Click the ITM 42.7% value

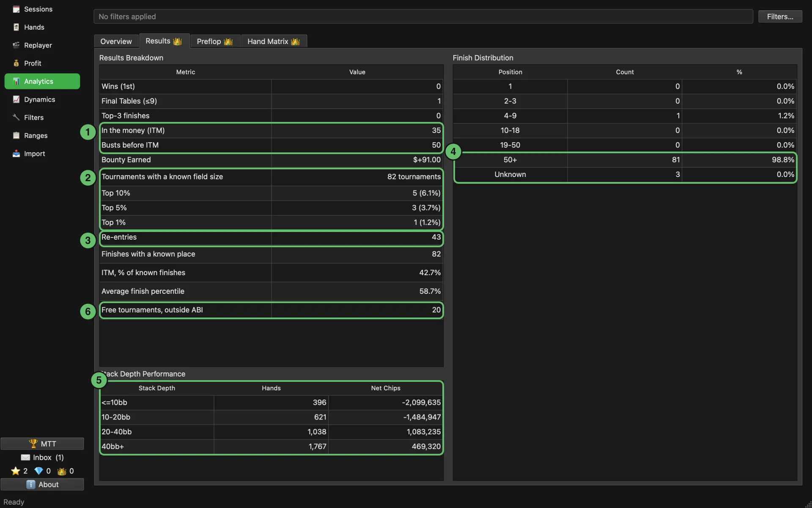[x=430, y=273]
